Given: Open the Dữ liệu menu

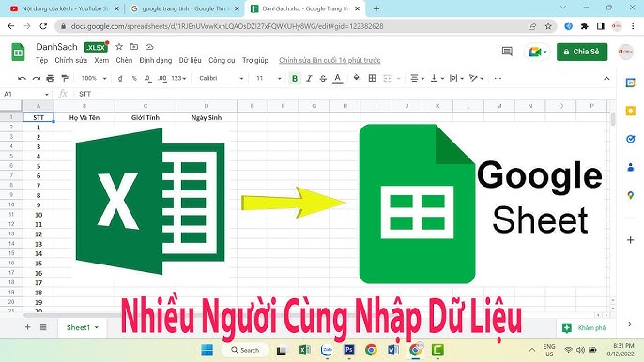Looking at the screenshot, I should tap(191, 60).
